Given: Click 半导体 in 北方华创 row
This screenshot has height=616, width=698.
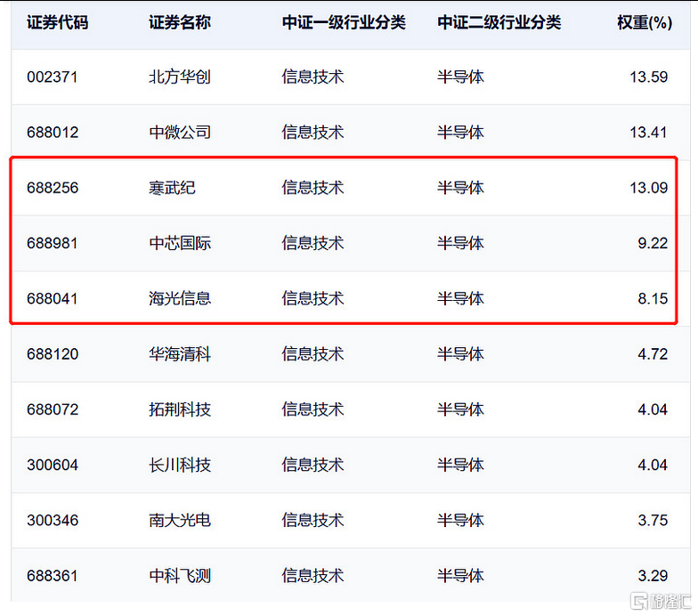Looking at the screenshot, I should (460, 77).
